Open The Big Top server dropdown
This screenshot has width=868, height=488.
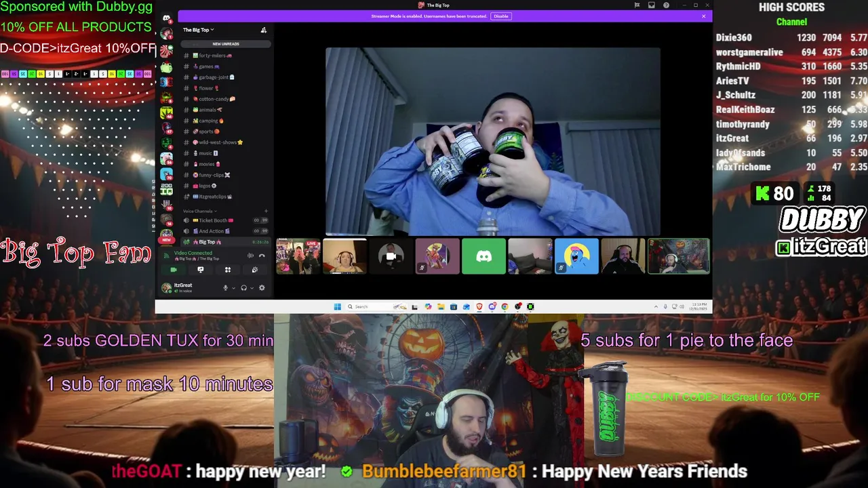tap(198, 30)
